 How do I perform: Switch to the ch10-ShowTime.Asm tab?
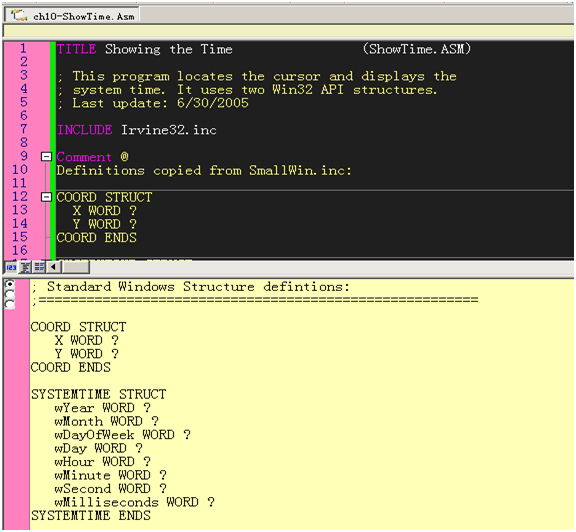tap(72, 16)
